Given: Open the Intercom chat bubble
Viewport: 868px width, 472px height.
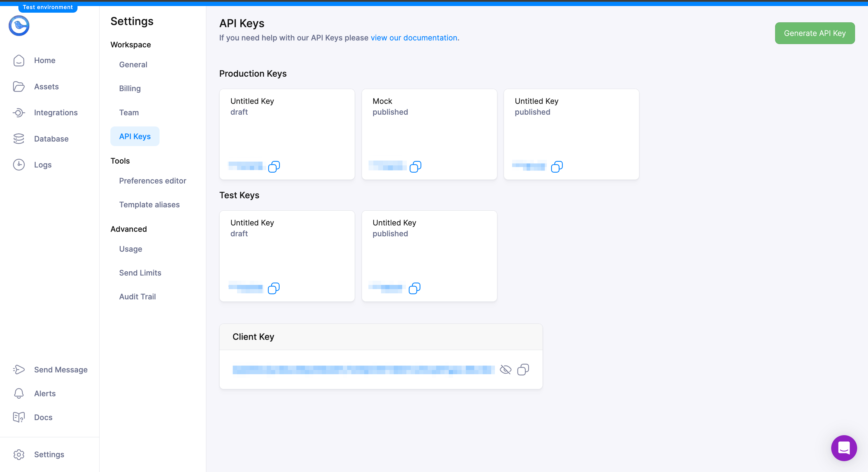Looking at the screenshot, I should pyautogui.click(x=844, y=448).
